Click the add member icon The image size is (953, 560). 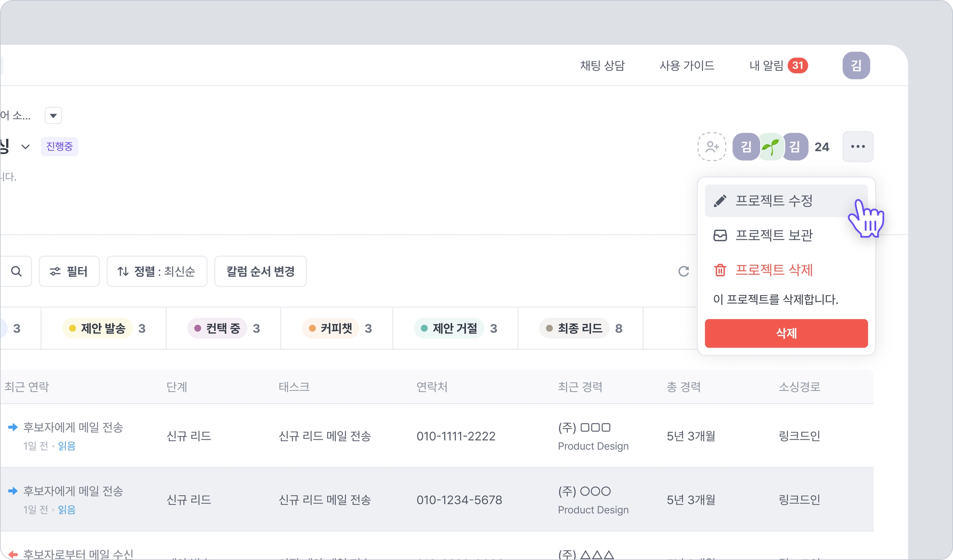pyautogui.click(x=711, y=147)
